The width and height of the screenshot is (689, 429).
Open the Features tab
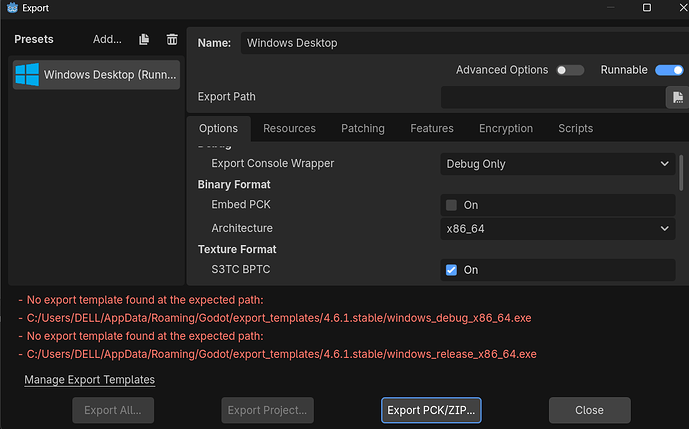coord(432,128)
